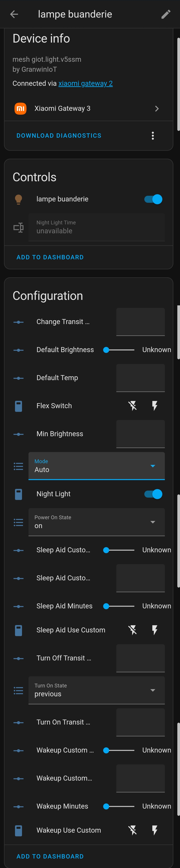The height and width of the screenshot is (868, 180).
Task: Click the Xiaomi logo icon on Gateway 3 row
Action: coord(20,108)
